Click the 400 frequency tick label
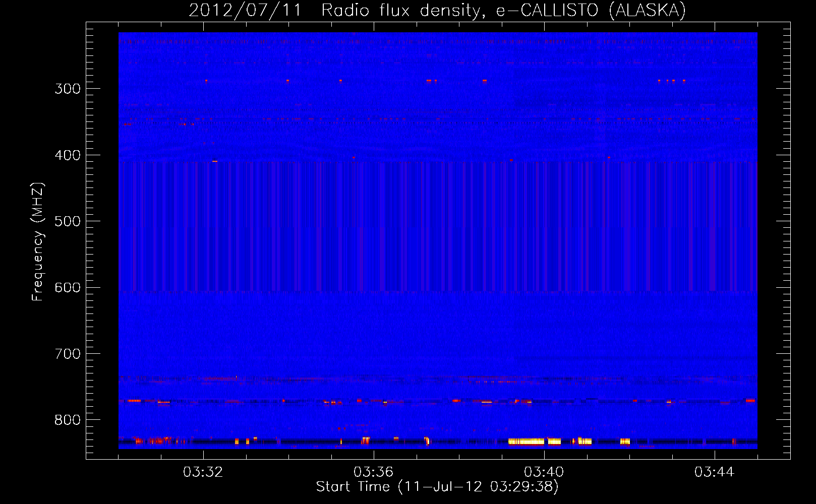This screenshot has height=504, width=816. pos(68,155)
